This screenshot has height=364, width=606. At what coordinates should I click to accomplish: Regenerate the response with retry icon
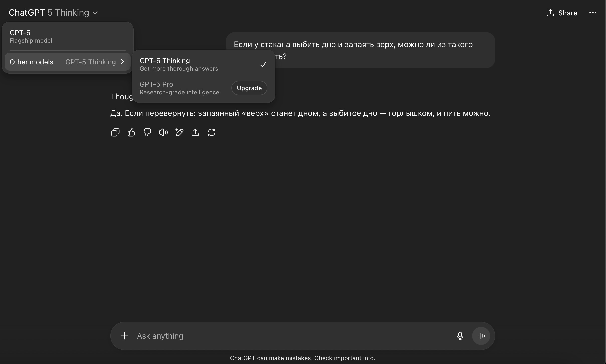tap(212, 132)
